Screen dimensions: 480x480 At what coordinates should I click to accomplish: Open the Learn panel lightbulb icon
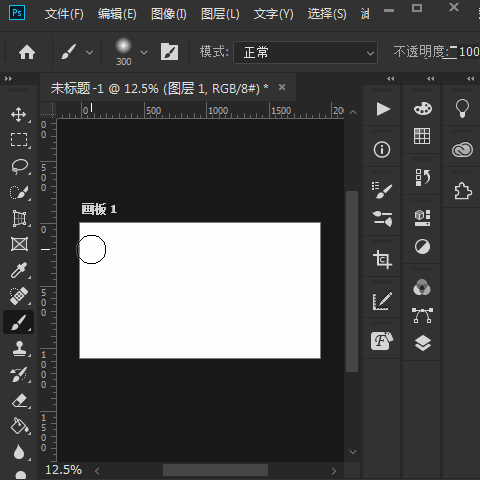pos(462,108)
